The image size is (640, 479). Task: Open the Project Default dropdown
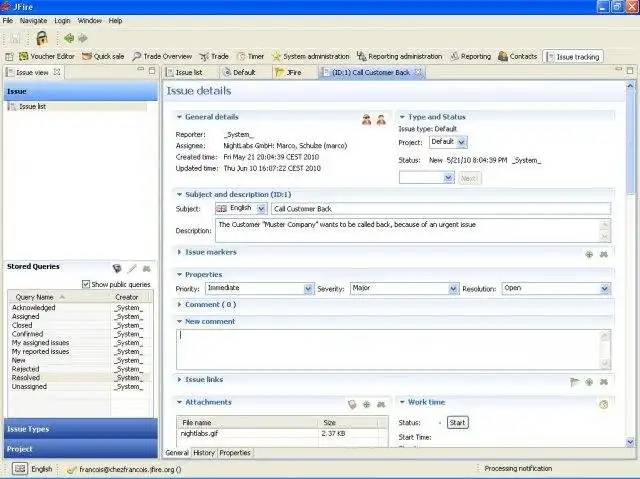tap(461, 142)
